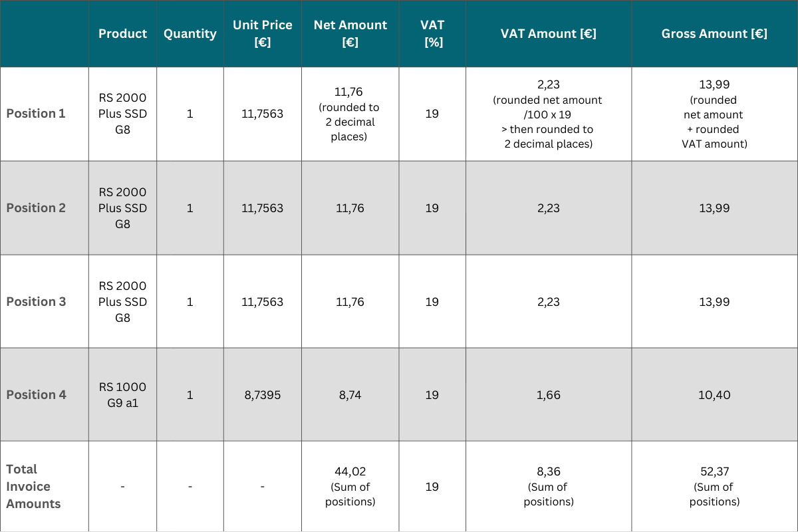Screen dimensions: 798x532
Task: Select the Quantity column header
Action: [190, 34]
